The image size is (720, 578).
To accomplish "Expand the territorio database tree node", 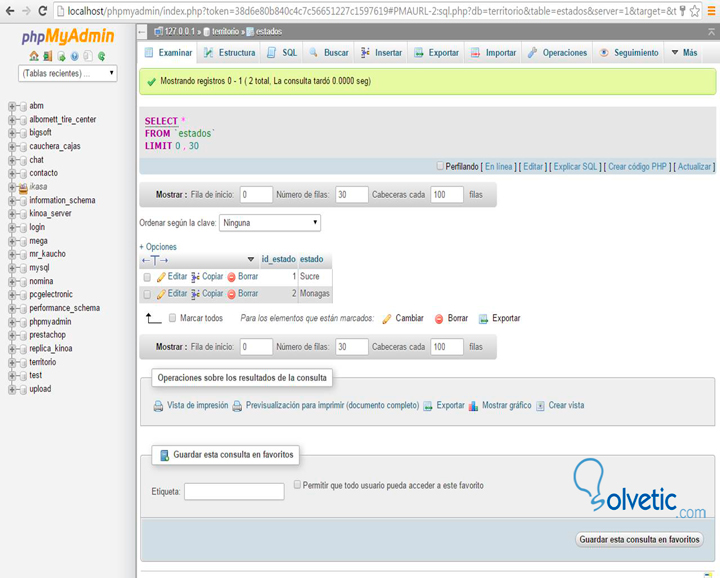I will 12,363.
